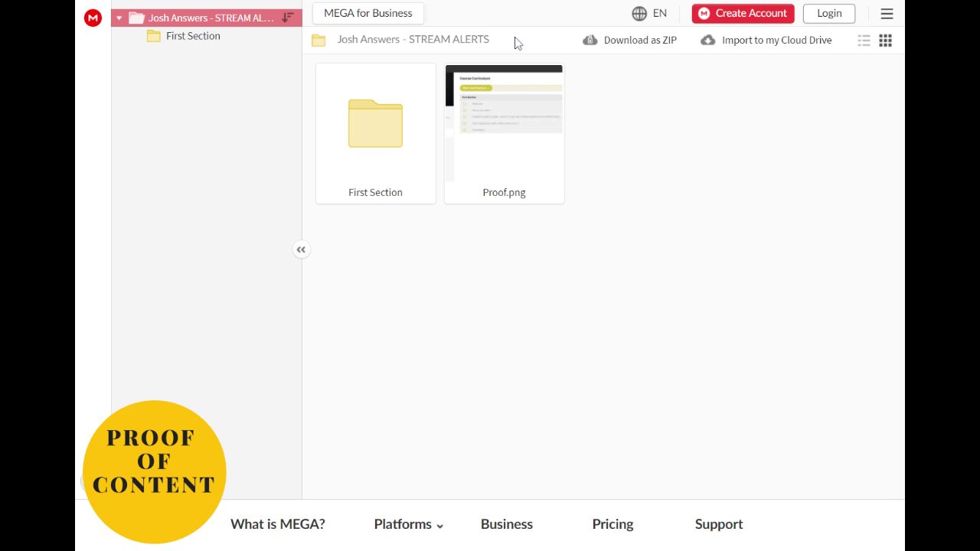The width and height of the screenshot is (980, 551).
Task: Expand the Platforms dropdown menu
Action: tap(409, 524)
